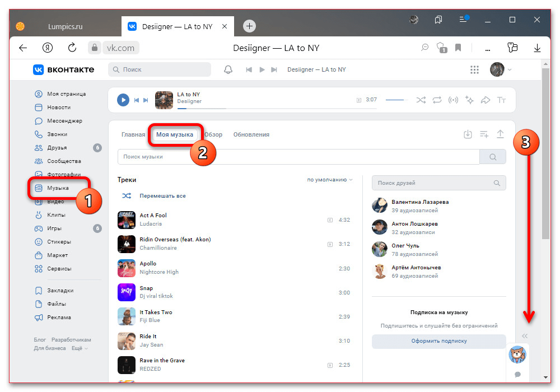
Task: Show similar tracks sparkle icon
Action: pyautogui.click(x=469, y=100)
